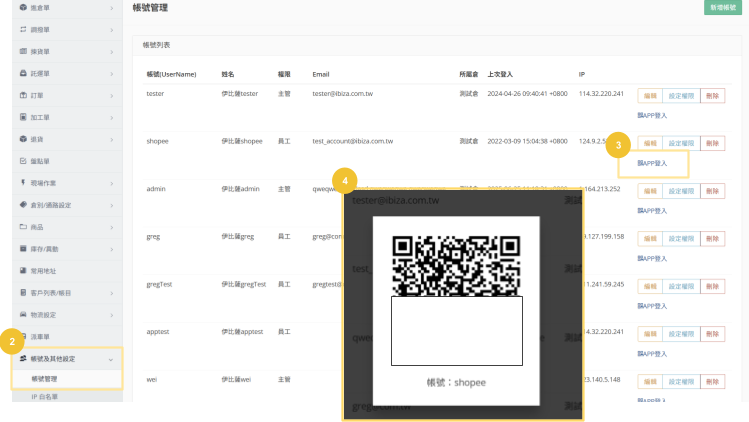The width and height of the screenshot is (749, 422).
Task: Click the 常用地址 address book icon
Action: [x=23, y=271]
